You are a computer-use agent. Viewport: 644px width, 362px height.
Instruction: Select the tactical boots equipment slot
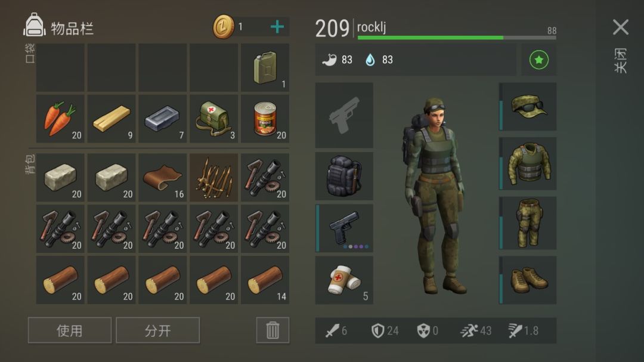click(x=528, y=280)
